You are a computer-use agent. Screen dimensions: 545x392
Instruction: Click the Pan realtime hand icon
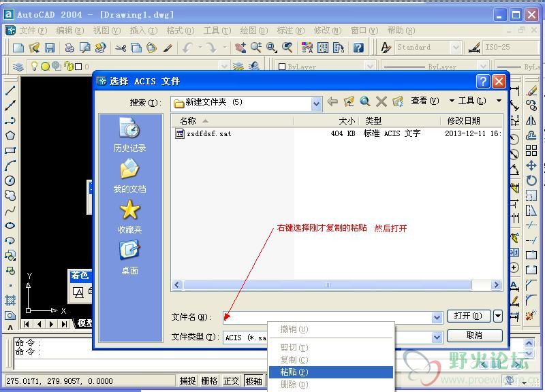point(240,48)
